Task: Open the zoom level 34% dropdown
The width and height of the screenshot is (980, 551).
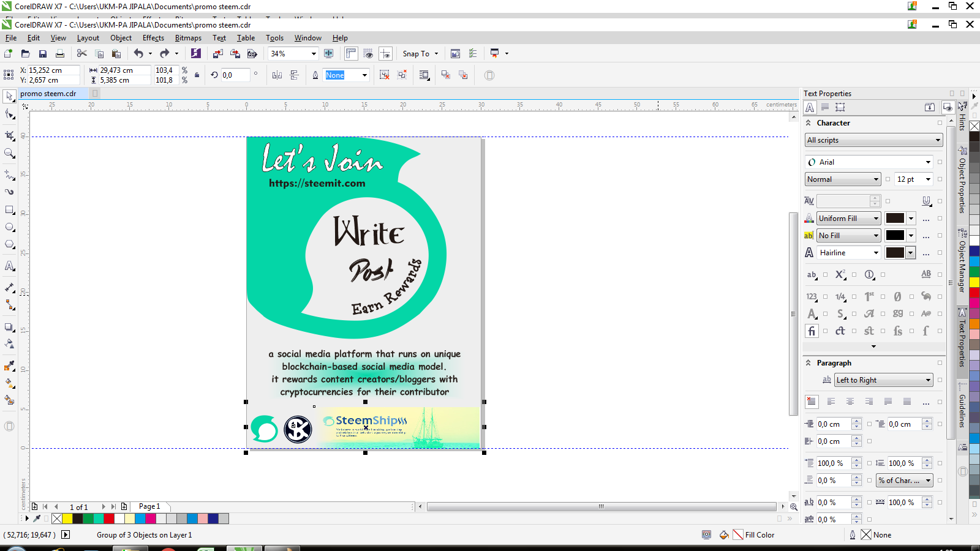Action: 314,54
